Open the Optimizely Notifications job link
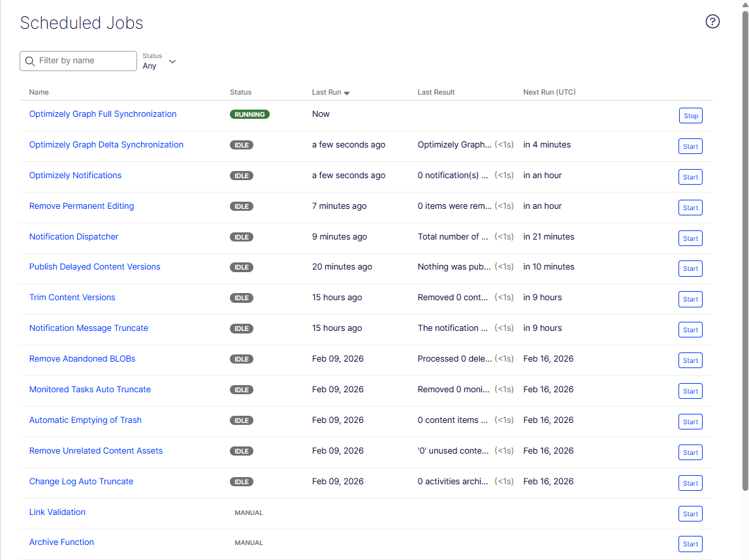This screenshot has width=749, height=560. (76, 175)
